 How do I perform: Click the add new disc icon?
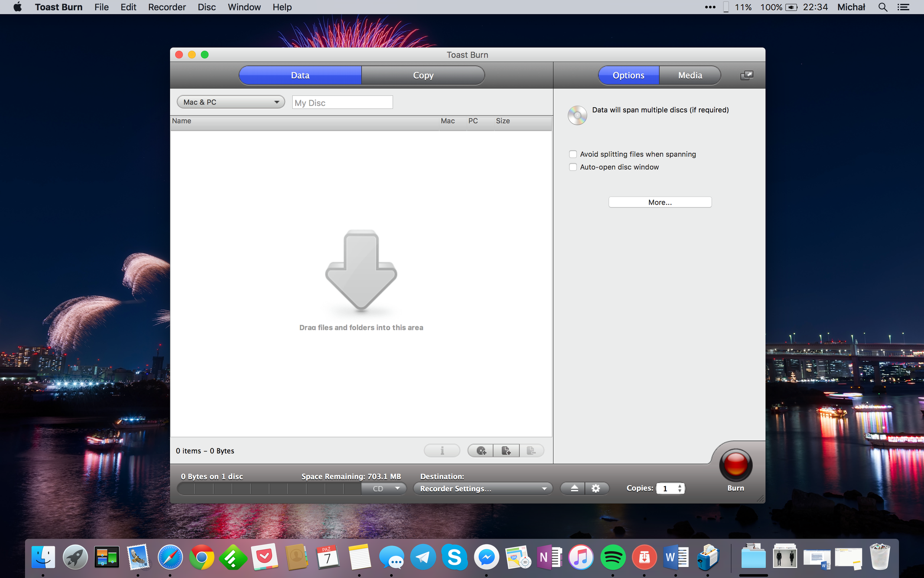(480, 450)
